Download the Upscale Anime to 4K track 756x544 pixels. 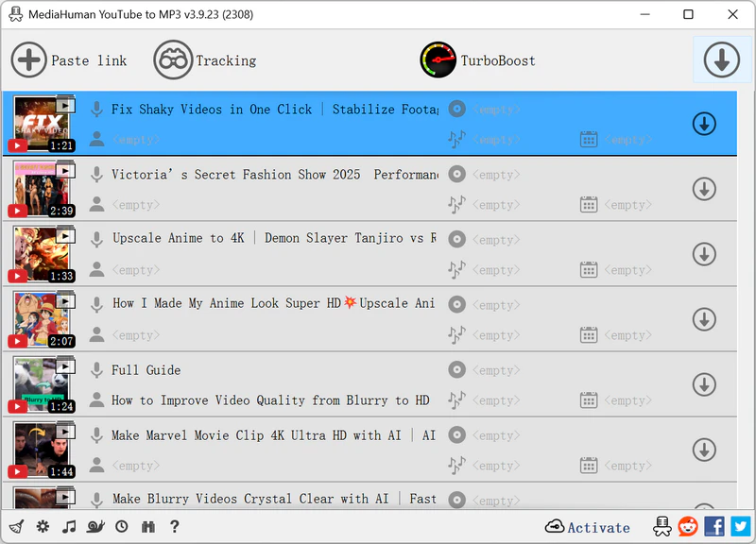point(704,254)
